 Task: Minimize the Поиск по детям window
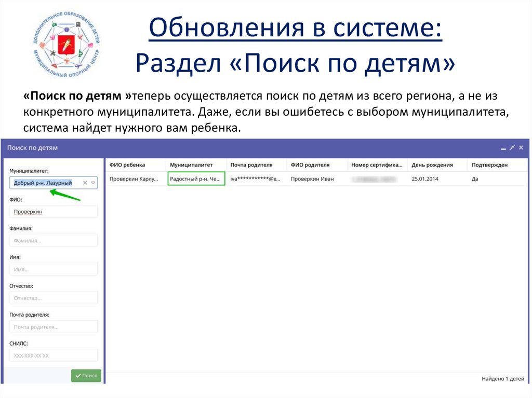tap(503, 148)
